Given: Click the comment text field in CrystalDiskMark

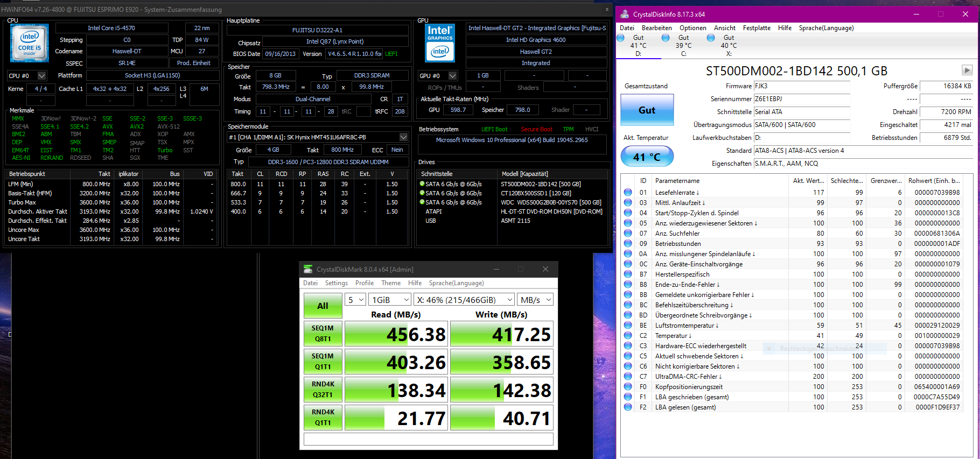Looking at the screenshot, I should pos(428,439).
